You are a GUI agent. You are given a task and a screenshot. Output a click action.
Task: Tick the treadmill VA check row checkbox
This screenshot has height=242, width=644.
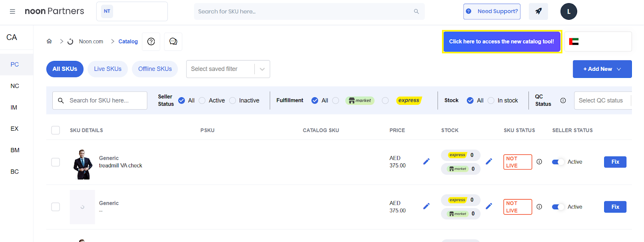(x=56, y=162)
